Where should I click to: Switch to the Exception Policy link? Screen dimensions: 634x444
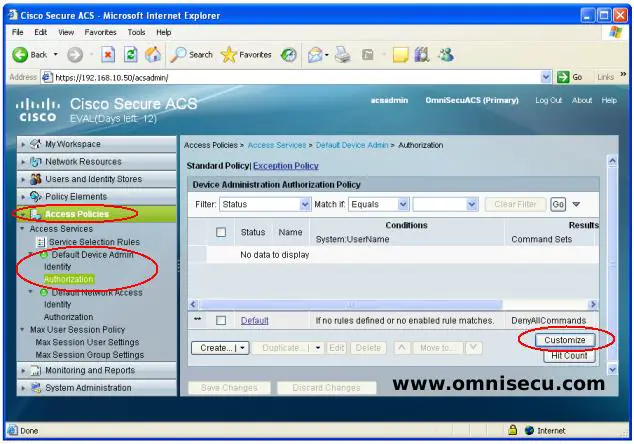(x=286, y=166)
